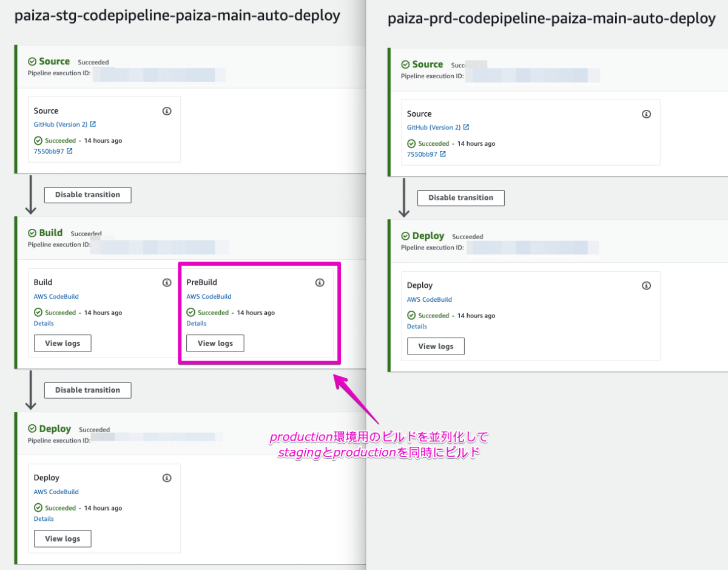728x570 pixels.
Task: Open AWS CodeBuild link under PreBuild
Action: coord(209,297)
